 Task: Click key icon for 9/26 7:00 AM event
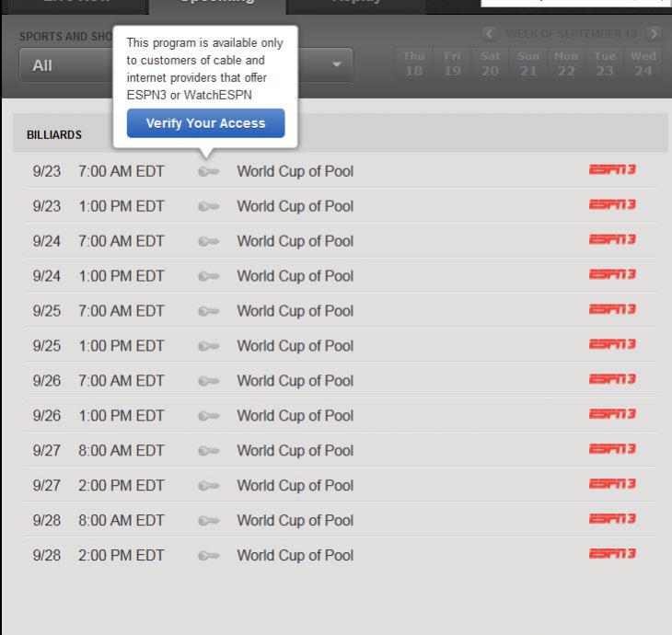point(208,381)
